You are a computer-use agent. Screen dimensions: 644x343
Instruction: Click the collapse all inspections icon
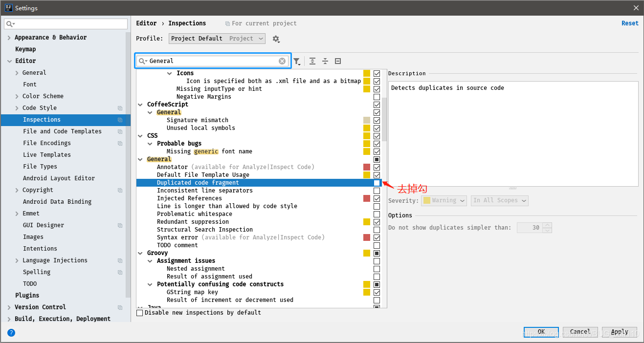[x=325, y=61]
